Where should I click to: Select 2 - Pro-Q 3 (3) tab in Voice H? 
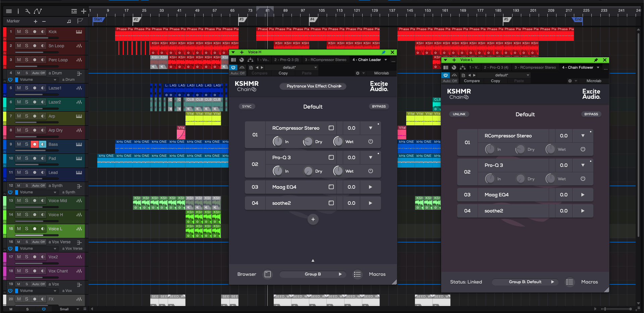click(286, 60)
